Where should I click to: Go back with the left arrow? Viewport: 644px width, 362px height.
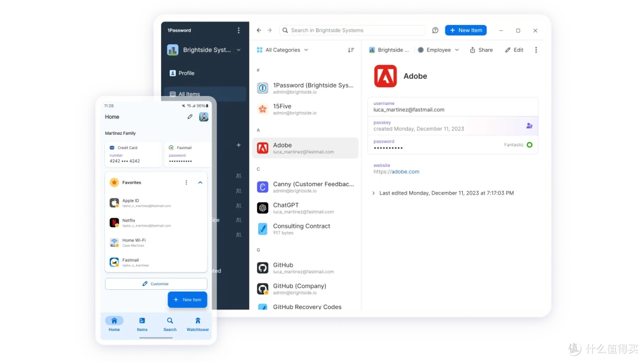pos(259,30)
